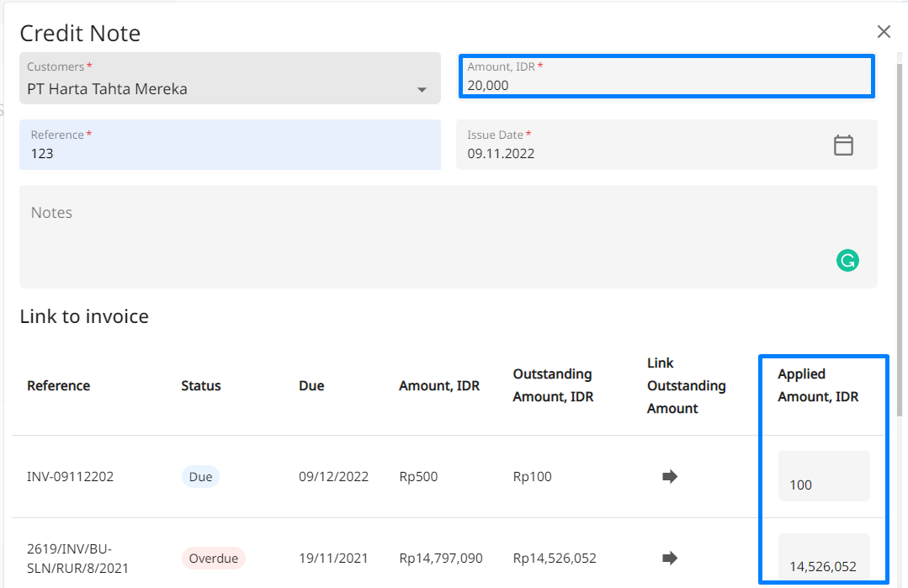Click the Reference column header in invoice table

[58, 386]
